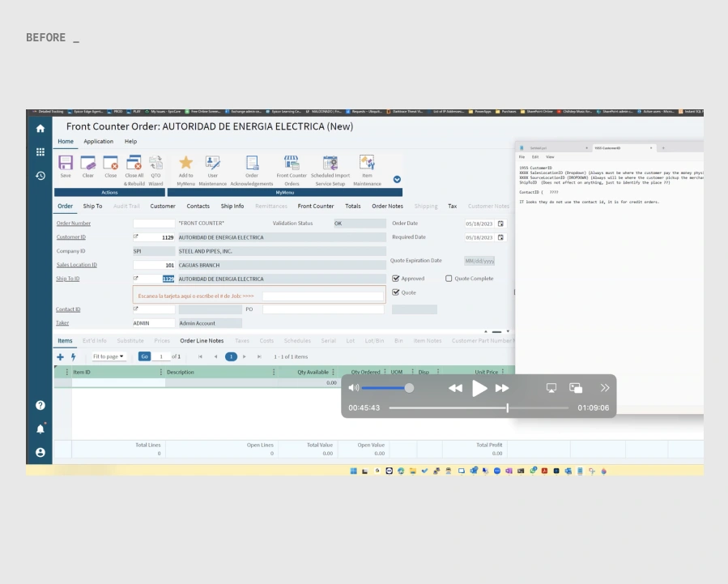The image size is (728, 584).
Task: Open Front Counter Orders toolbar icon
Action: 292,163
